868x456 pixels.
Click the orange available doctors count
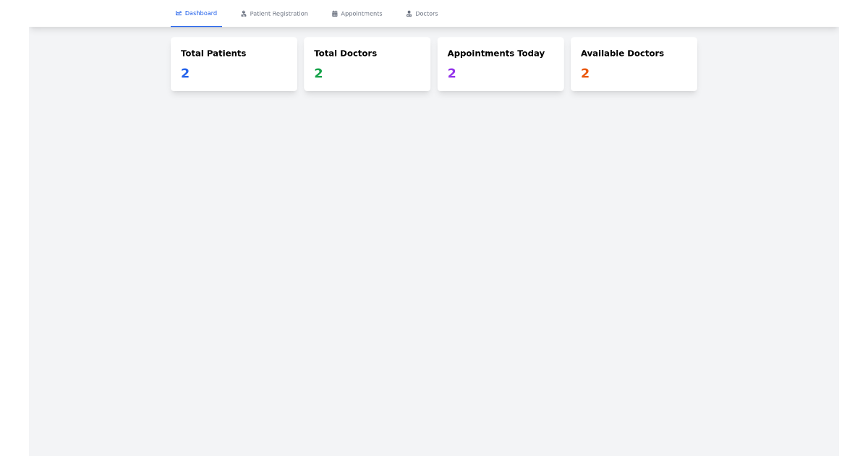[585, 72]
